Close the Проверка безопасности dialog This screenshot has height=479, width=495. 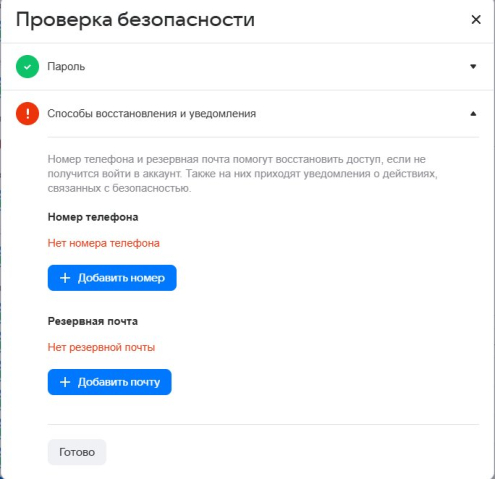pyautogui.click(x=476, y=19)
